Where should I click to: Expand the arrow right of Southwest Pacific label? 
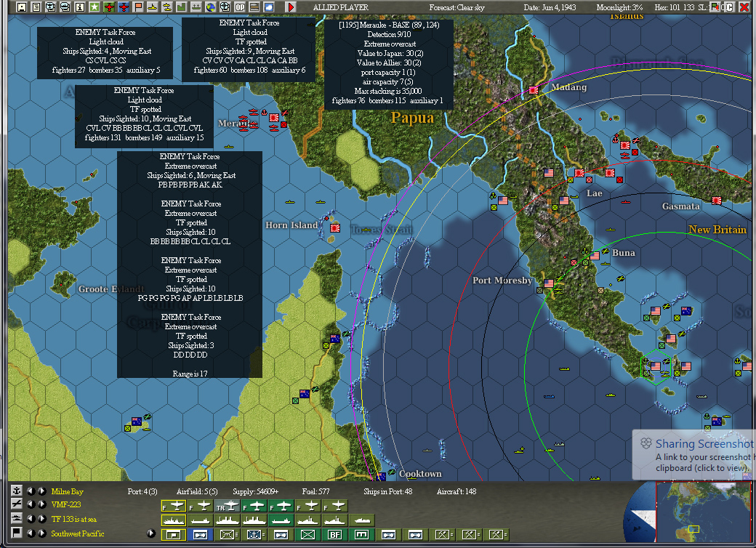point(151,533)
